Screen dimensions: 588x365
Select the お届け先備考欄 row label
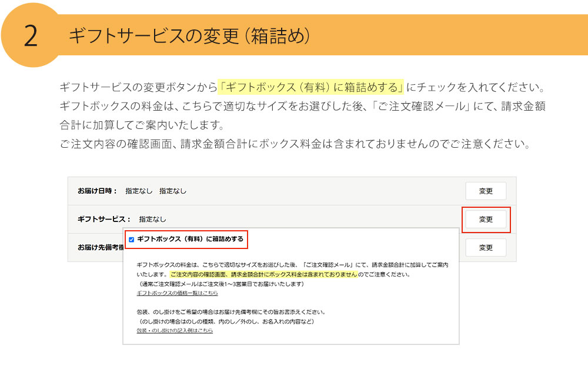[100, 247]
